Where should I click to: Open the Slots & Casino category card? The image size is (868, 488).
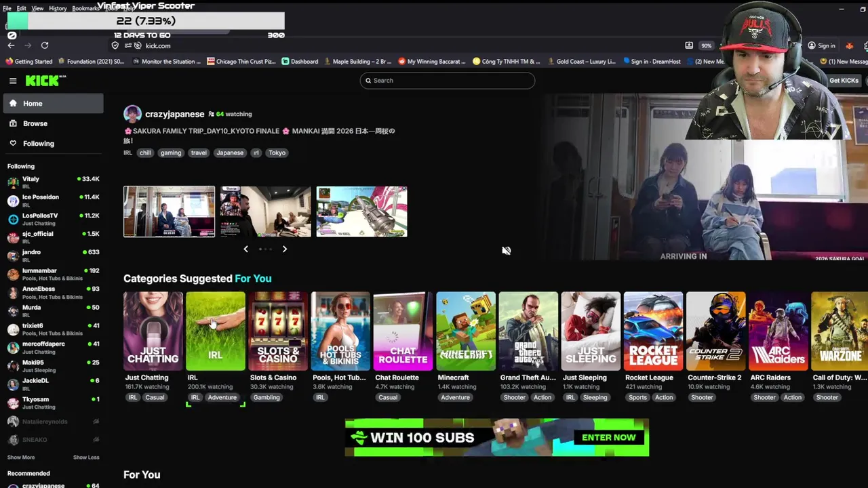pyautogui.click(x=278, y=331)
